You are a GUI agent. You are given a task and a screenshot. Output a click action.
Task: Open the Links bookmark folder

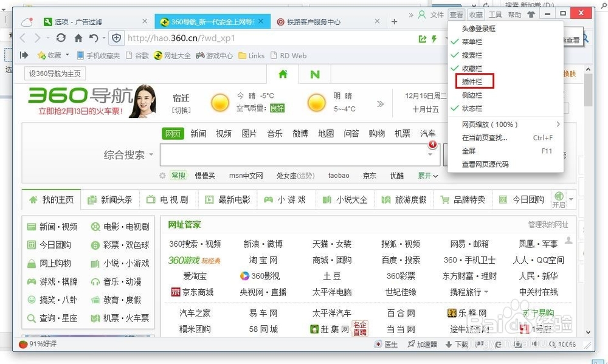[251, 55]
